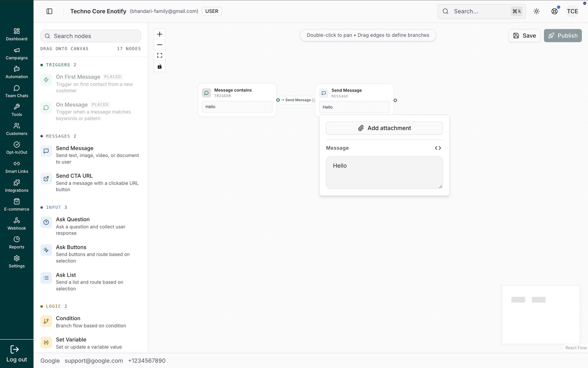Pick the Send CTA URL node
588x368 pixels.
tap(91, 183)
